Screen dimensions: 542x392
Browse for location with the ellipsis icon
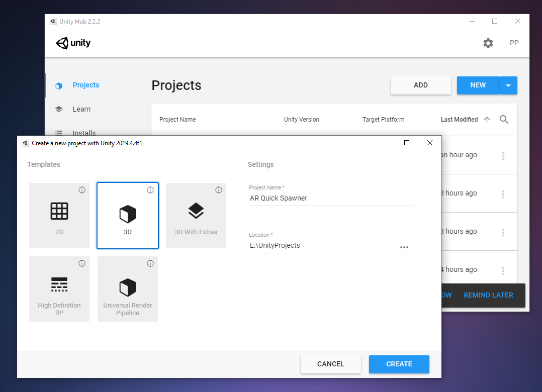(404, 247)
